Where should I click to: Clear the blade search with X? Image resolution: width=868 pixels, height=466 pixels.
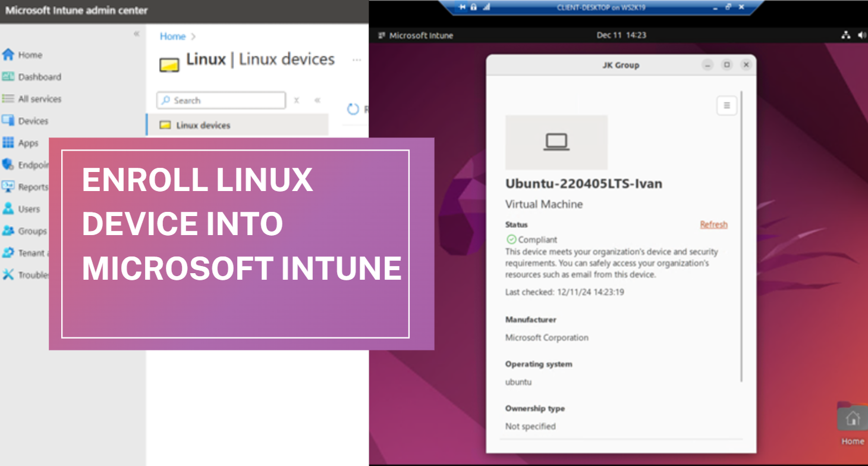297,100
